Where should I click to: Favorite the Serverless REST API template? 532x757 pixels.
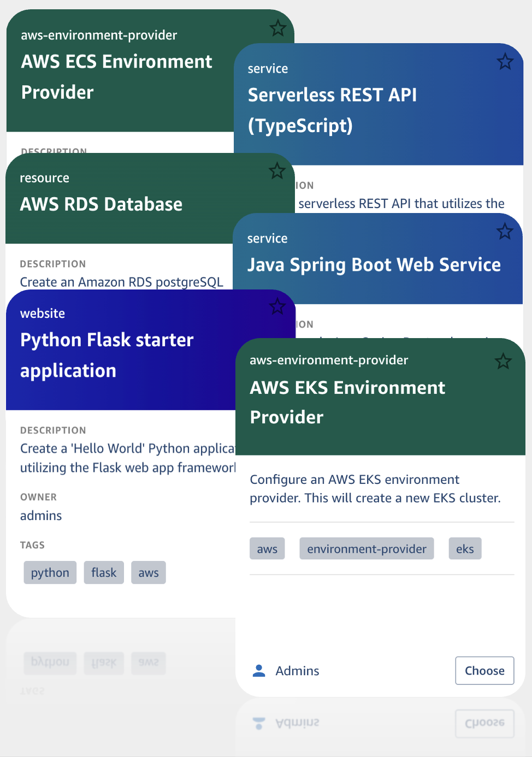(505, 62)
